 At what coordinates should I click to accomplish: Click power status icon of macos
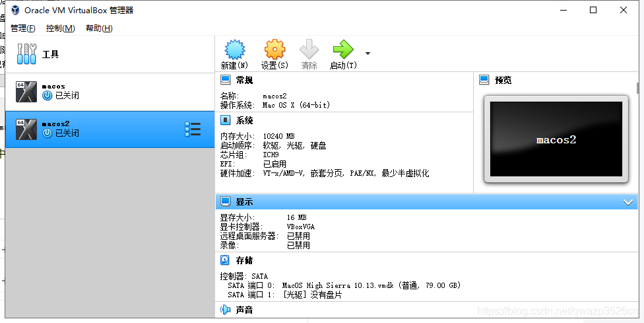pos(48,95)
